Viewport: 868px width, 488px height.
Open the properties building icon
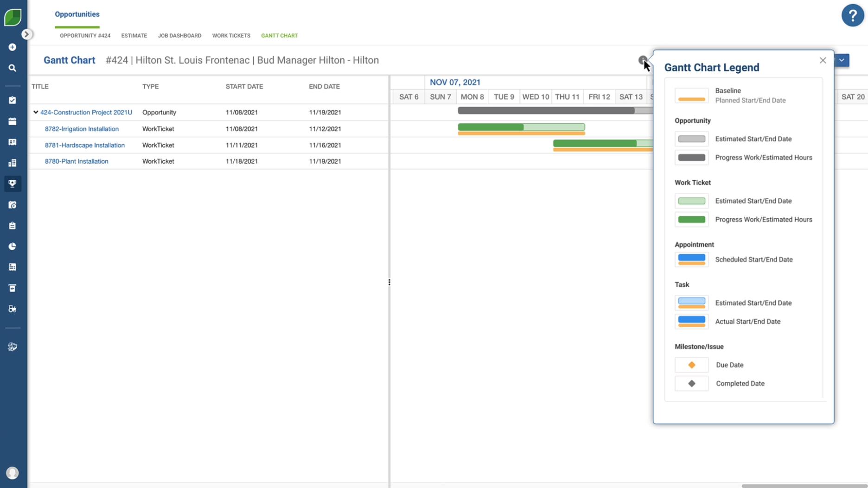pyautogui.click(x=13, y=162)
